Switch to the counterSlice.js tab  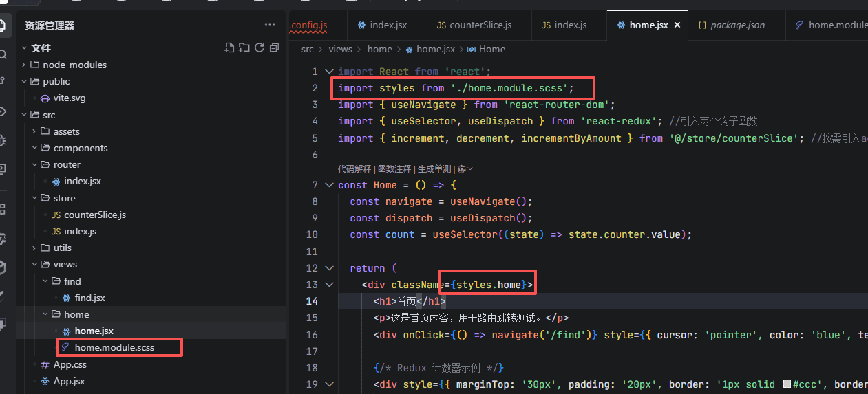pyautogui.click(x=480, y=25)
